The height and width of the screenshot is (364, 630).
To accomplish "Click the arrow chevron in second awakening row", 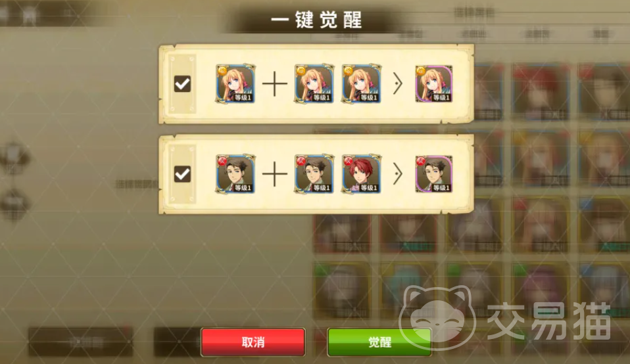I will pyautogui.click(x=398, y=174).
